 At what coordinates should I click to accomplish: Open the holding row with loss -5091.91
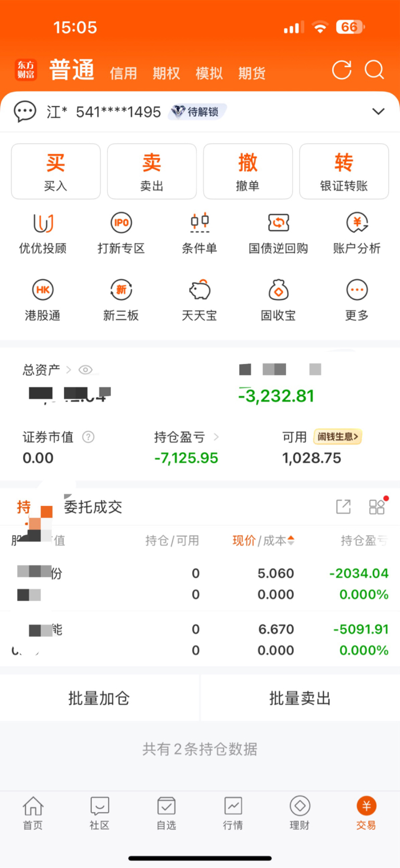[200, 639]
